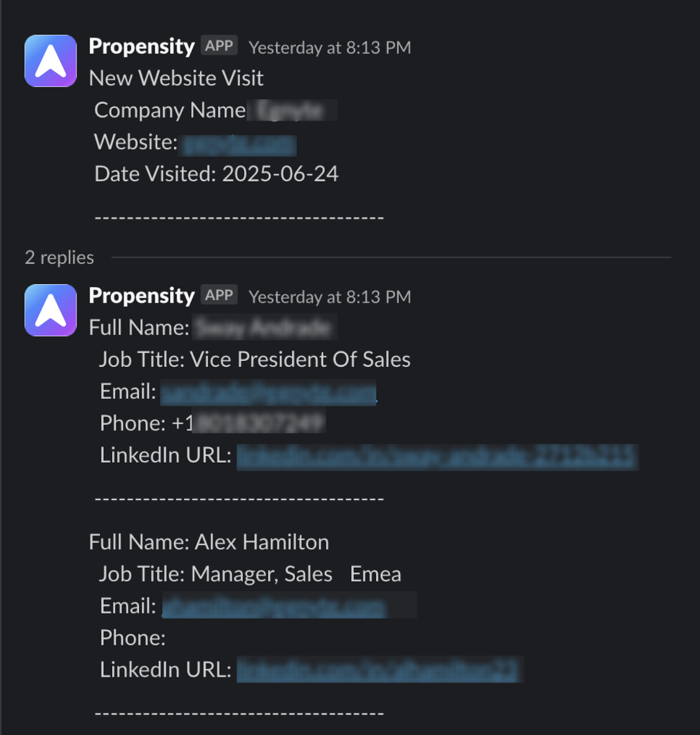Image resolution: width=700 pixels, height=735 pixels.
Task: Click the Vice President's blurred email link
Action: tap(268, 393)
